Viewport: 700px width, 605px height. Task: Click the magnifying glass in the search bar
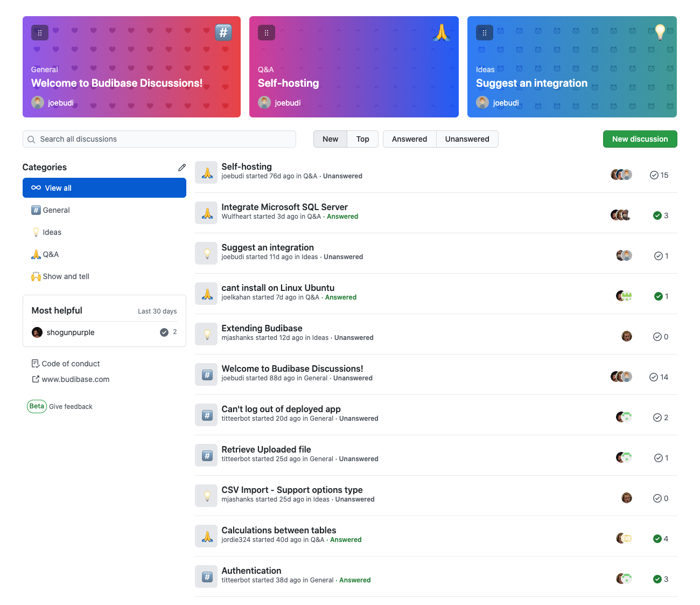coord(32,139)
